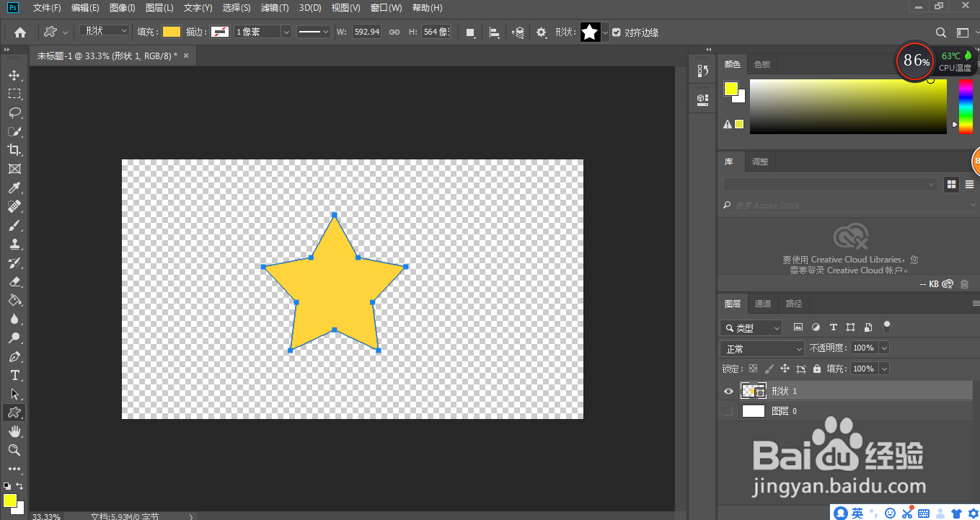Open the opacity slider dropdown arrow
The height and width of the screenshot is (520, 980).
[884, 348]
